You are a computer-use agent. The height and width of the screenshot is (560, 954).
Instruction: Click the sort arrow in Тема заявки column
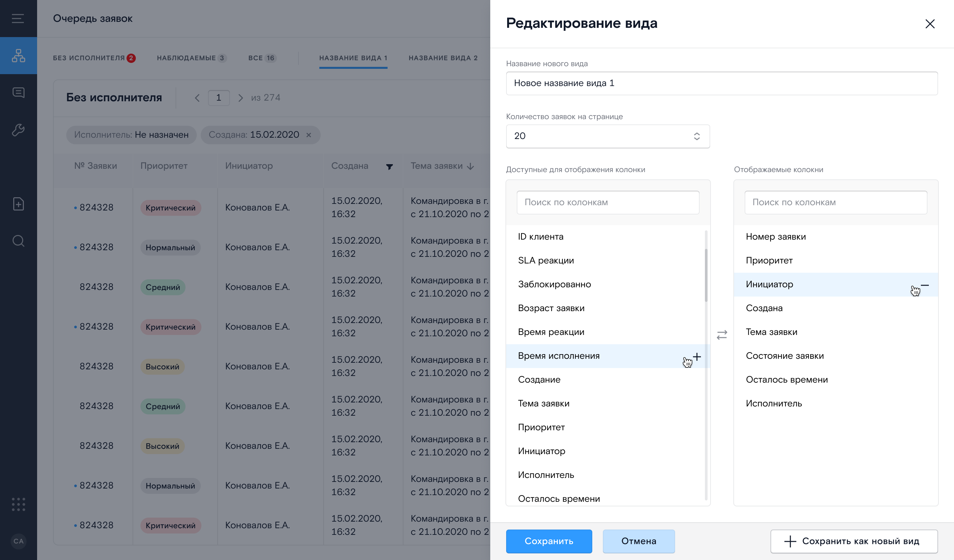470,166
